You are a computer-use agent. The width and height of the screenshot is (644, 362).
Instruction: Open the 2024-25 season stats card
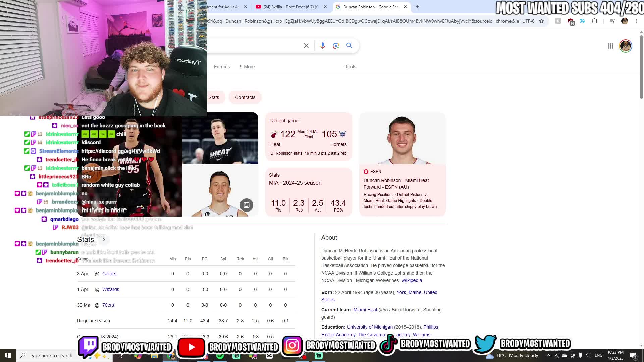tap(308, 192)
